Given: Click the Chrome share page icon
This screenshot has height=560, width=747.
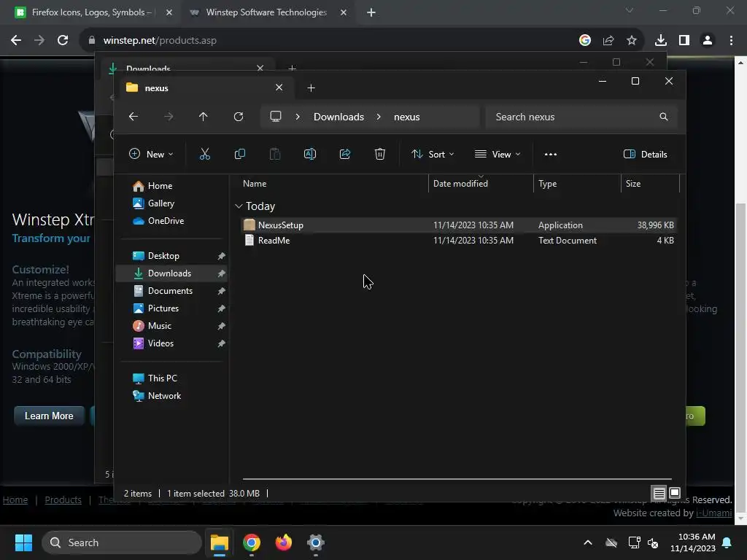Looking at the screenshot, I should point(608,41).
